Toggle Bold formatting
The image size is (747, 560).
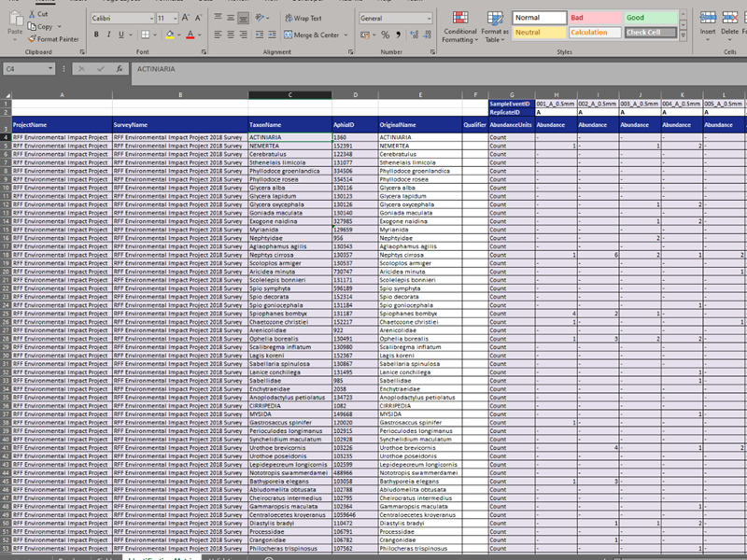(x=97, y=35)
